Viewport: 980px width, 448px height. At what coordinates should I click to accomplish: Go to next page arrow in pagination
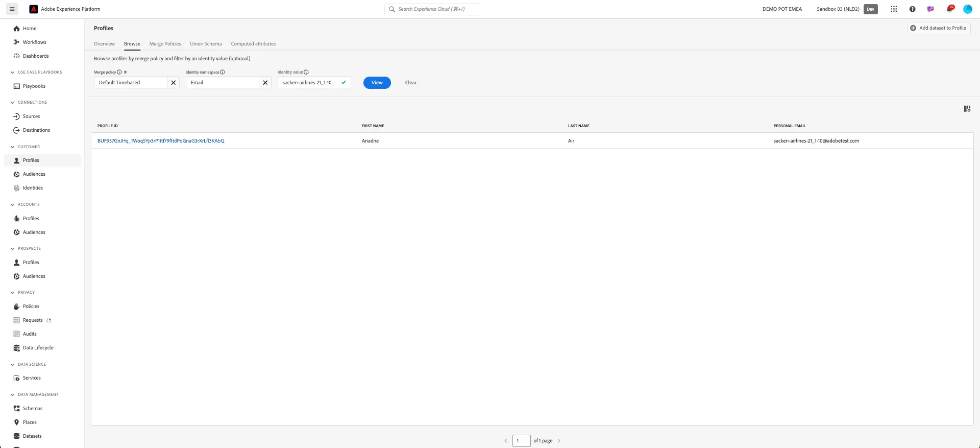click(559, 441)
